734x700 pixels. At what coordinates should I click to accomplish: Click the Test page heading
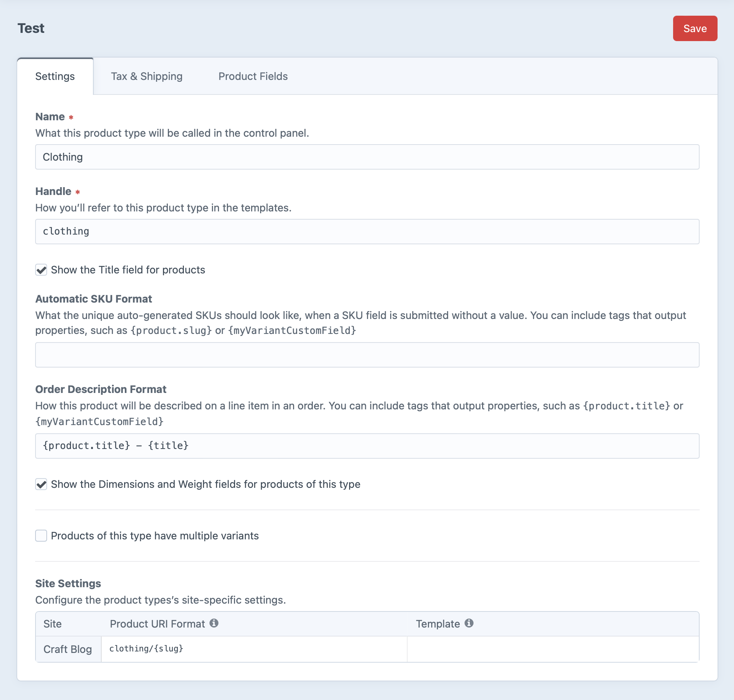click(31, 28)
